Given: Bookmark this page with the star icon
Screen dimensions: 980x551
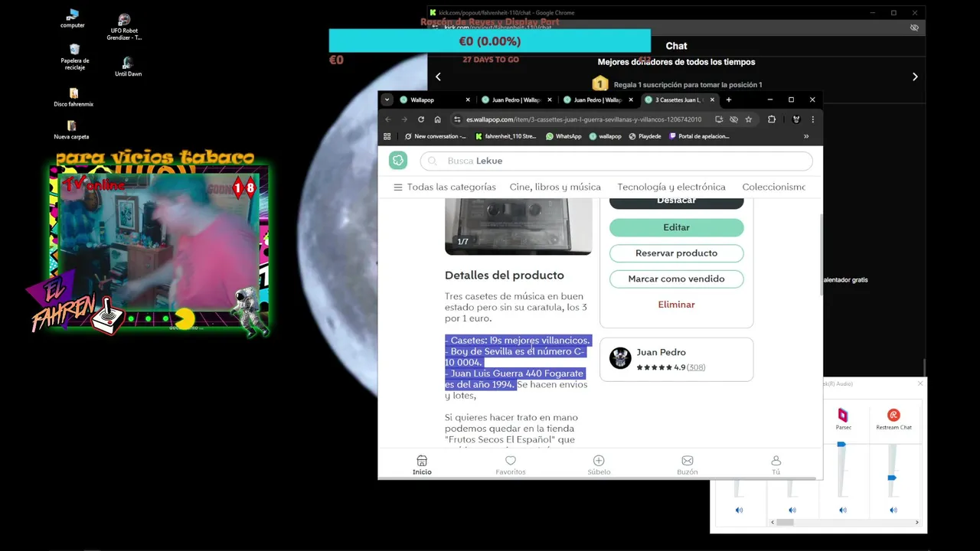Looking at the screenshot, I should pyautogui.click(x=748, y=119).
